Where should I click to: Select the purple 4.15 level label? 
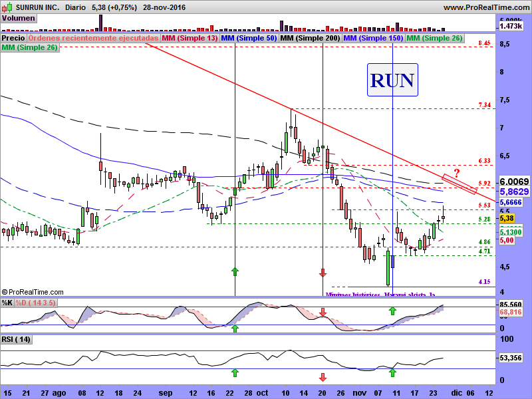[484, 282]
